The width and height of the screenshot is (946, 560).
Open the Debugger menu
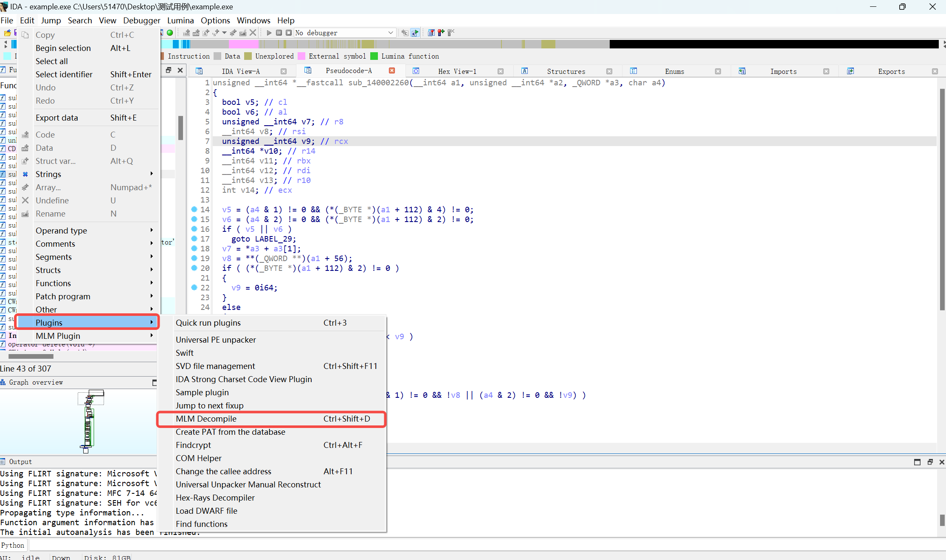point(141,20)
